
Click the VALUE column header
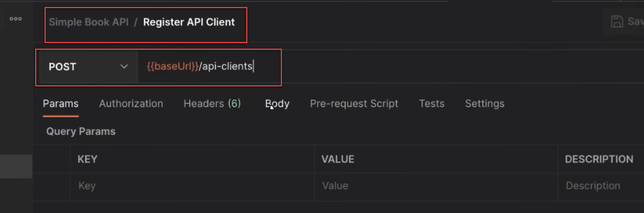click(x=338, y=159)
